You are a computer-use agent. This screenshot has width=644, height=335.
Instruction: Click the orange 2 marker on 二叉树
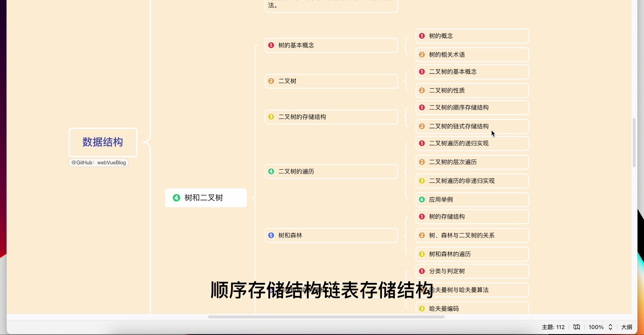pos(271,81)
